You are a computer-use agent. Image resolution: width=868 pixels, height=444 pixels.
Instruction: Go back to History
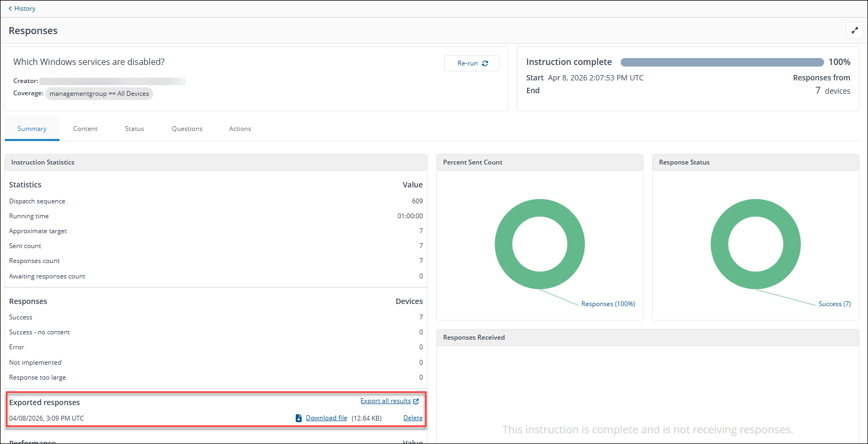click(24, 9)
